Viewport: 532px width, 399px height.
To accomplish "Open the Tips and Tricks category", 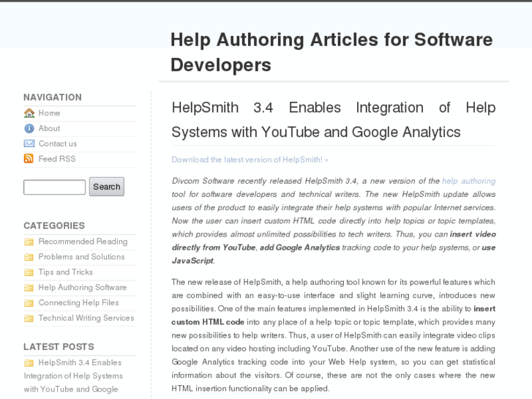I will tap(65, 272).
